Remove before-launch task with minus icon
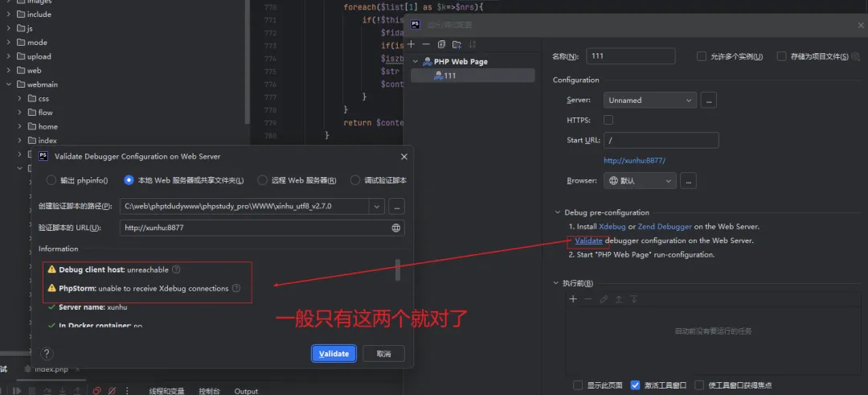 click(588, 299)
